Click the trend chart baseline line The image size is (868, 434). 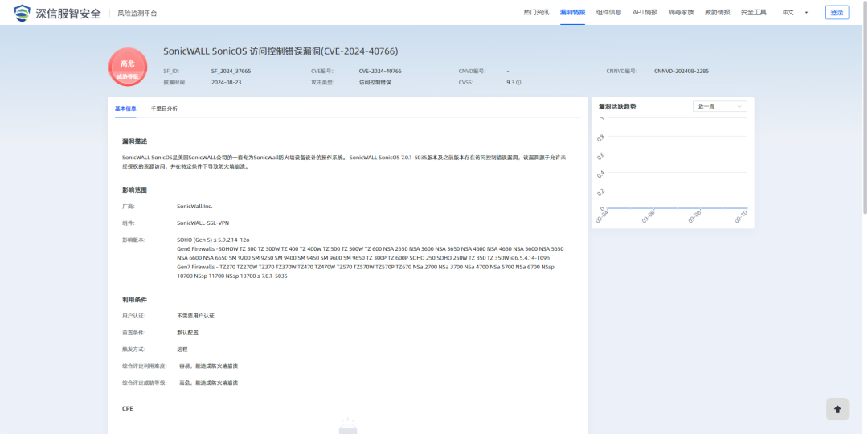pos(677,208)
